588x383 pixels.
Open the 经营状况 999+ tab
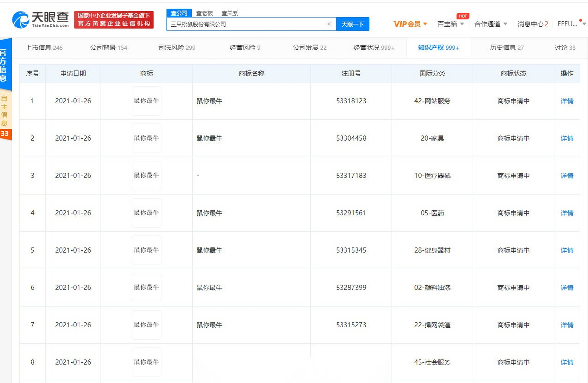click(x=373, y=48)
